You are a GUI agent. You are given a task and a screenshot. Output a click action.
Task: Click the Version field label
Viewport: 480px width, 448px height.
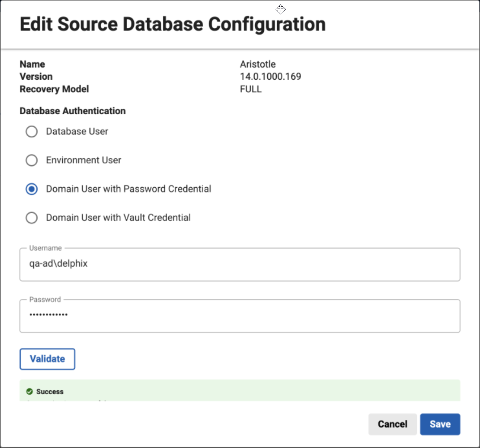(x=36, y=77)
